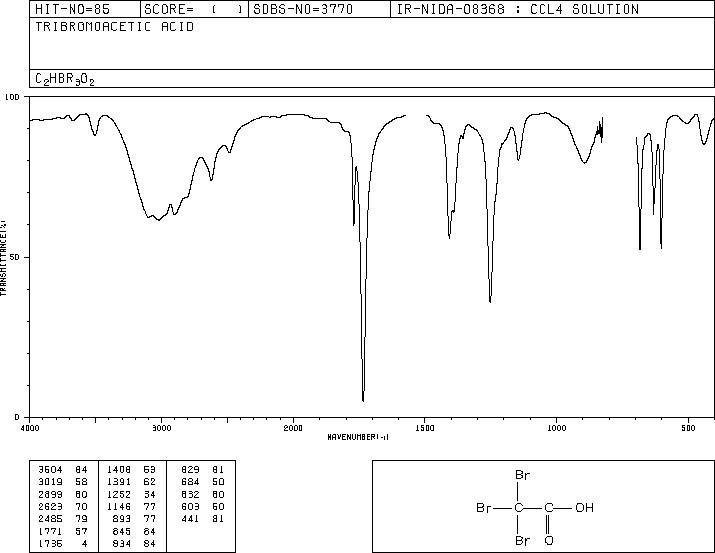The height and width of the screenshot is (553, 715).
Task: Click the 1000 tick label on x-axis
Action: 556,428
